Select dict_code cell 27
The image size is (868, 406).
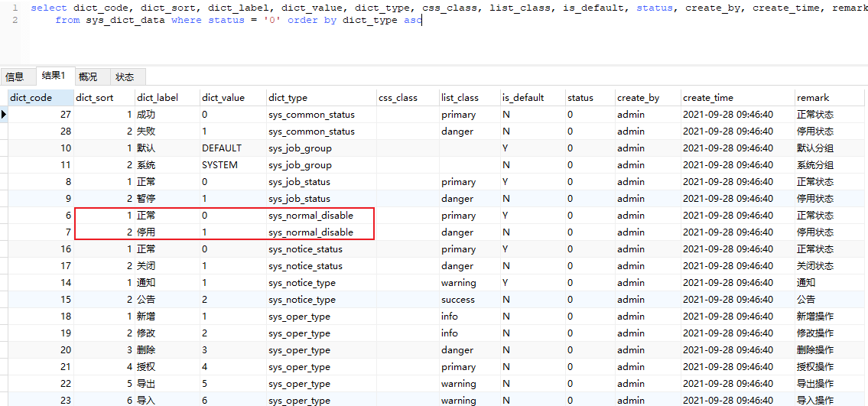coord(41,115)
